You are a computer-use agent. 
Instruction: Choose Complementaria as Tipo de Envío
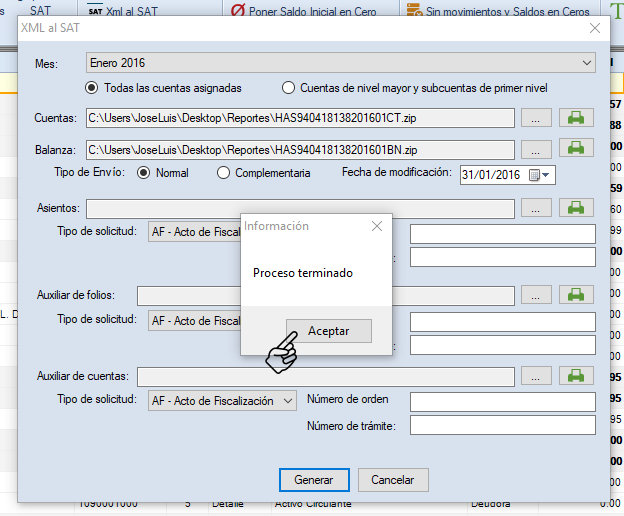tap(223, 173)
